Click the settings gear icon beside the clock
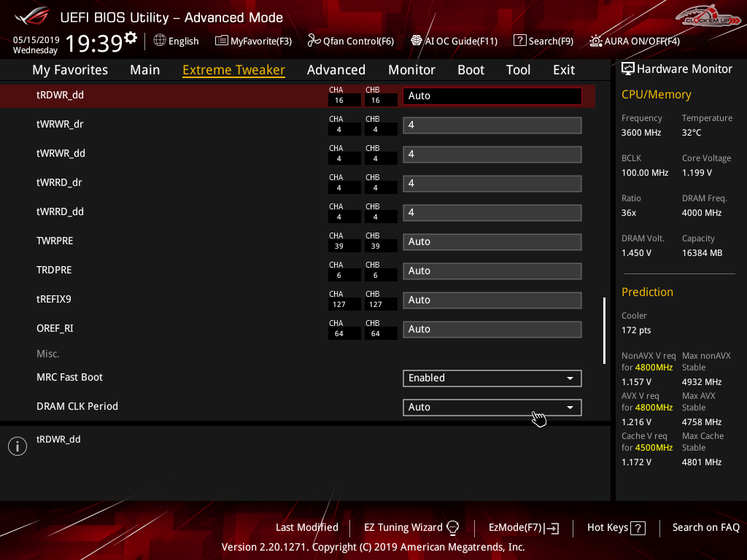This screenshot has width=747, height=560. 131,38
